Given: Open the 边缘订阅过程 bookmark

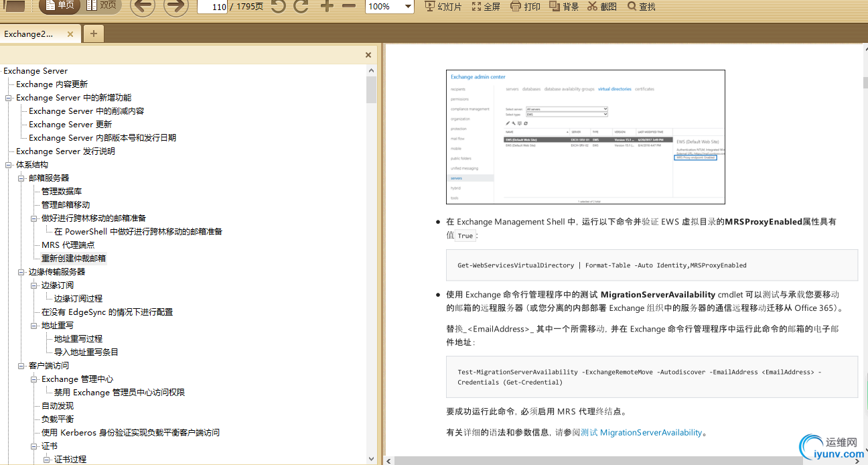Looking at the screenshot, I should [78, 299].
